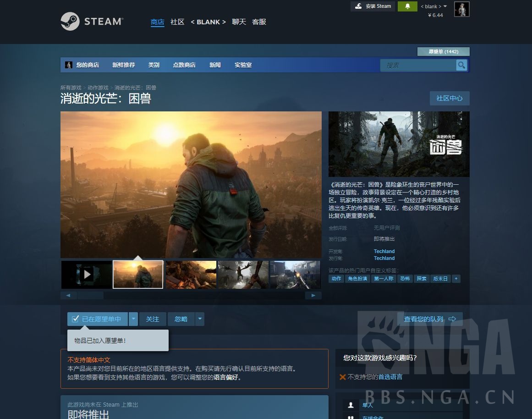Open the 类别 tab

click(x=154, y=65)
